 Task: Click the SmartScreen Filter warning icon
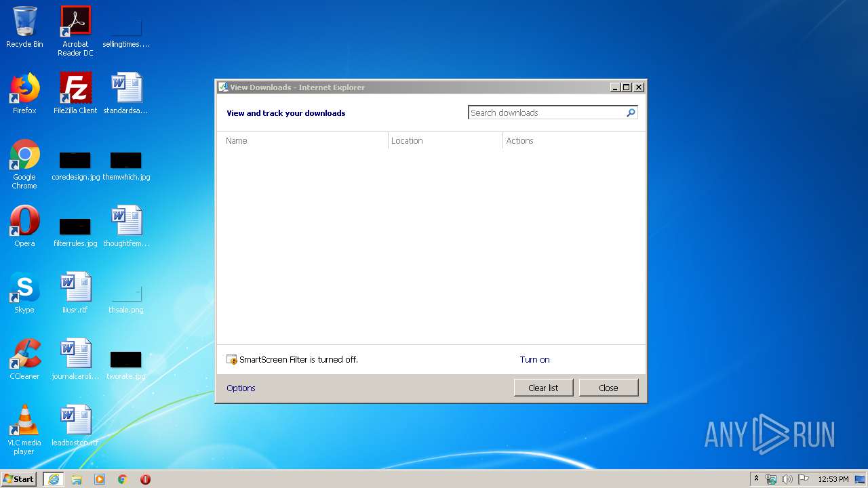pos(232,360)
